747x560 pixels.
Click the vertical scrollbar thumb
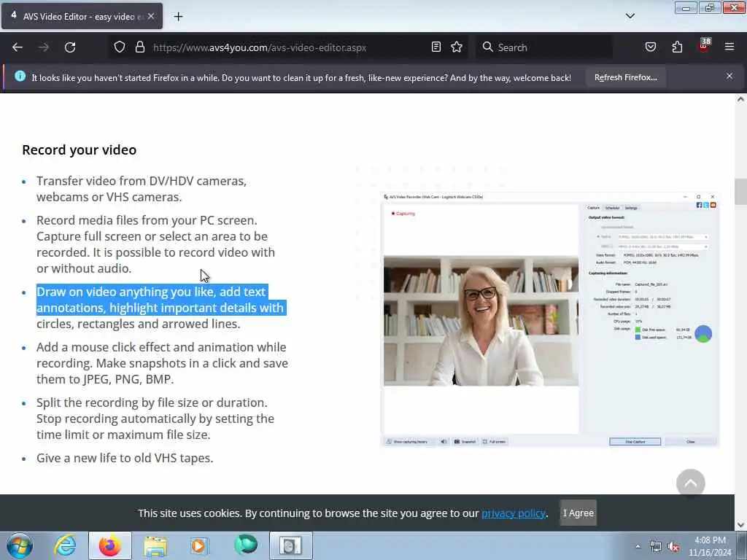[x=740, y=192]
